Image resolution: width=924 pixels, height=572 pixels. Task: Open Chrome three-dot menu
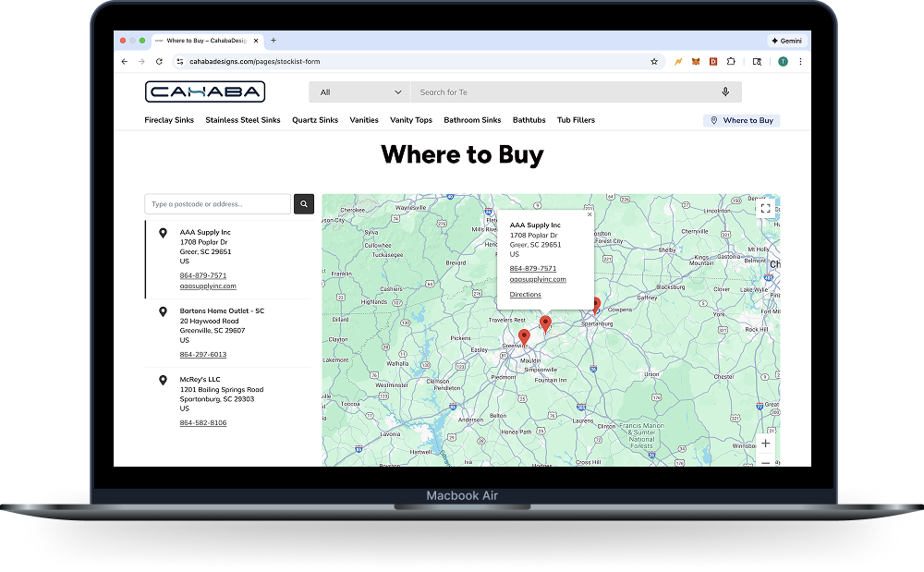pyautogui.click(x=800, y=62)
